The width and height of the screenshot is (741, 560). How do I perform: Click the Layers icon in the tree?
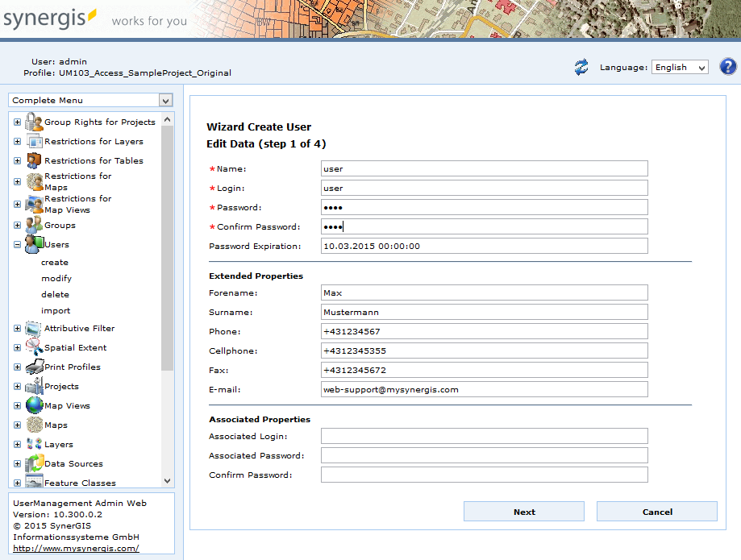point(35,444)
